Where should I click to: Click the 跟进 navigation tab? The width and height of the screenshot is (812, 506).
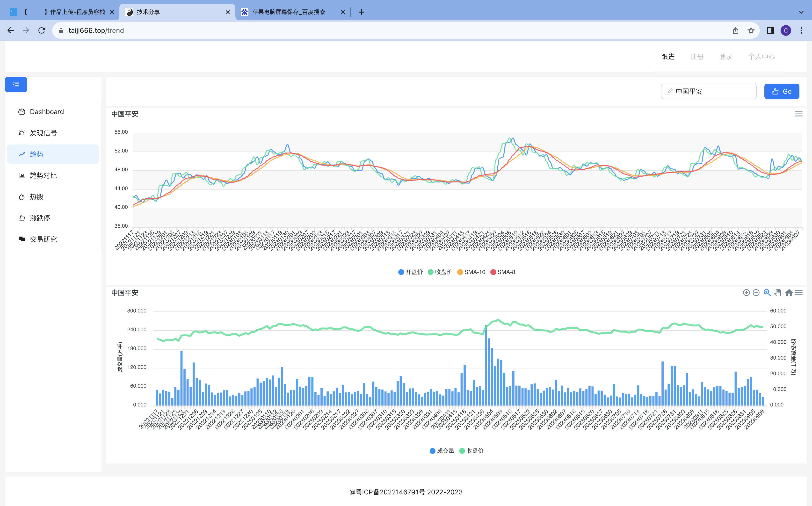tap(668, 57)
